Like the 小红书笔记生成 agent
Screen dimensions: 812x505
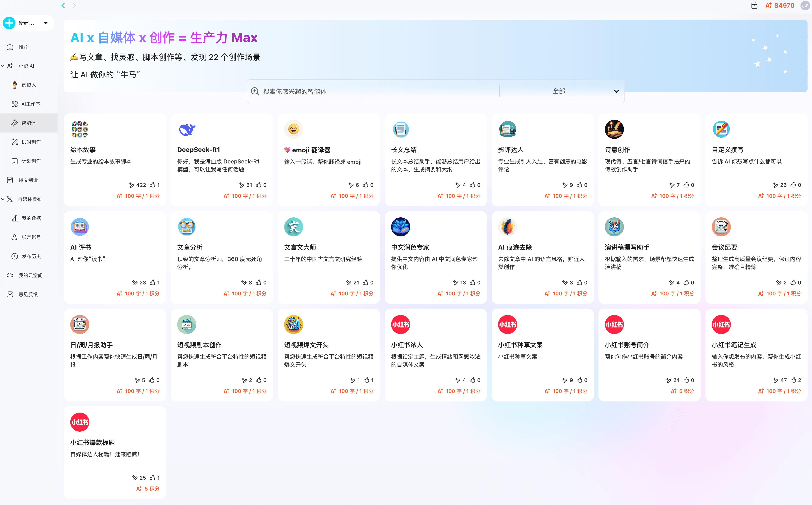(793, 380)
